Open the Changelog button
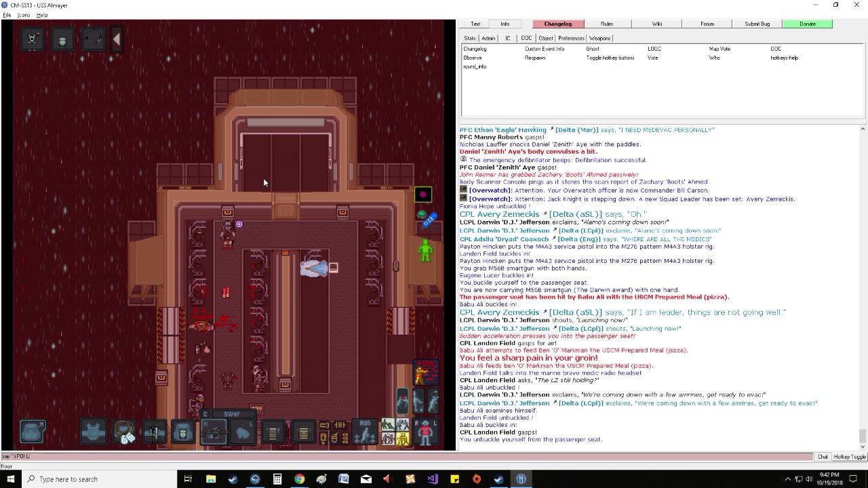Image resolution: width=868 pixels, height=488 pixels. point(558,24)
